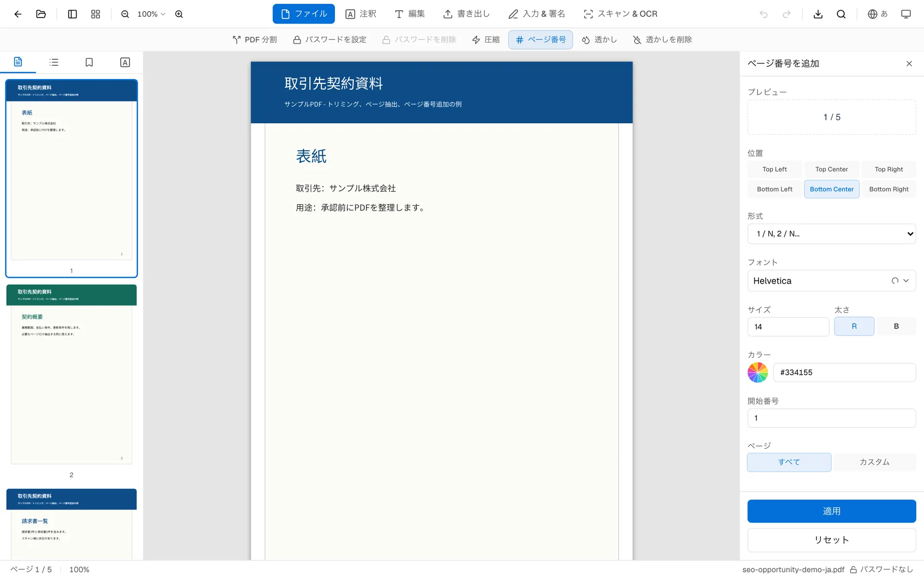Choose PDF 分割 tool
Viewport: 924px width, 578px height.
[255, 39]
